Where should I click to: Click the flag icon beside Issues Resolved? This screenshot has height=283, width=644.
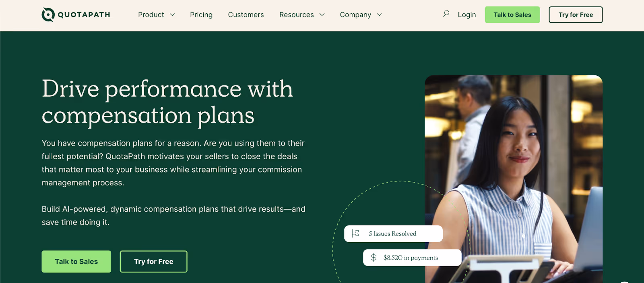(x=355, y=233)
